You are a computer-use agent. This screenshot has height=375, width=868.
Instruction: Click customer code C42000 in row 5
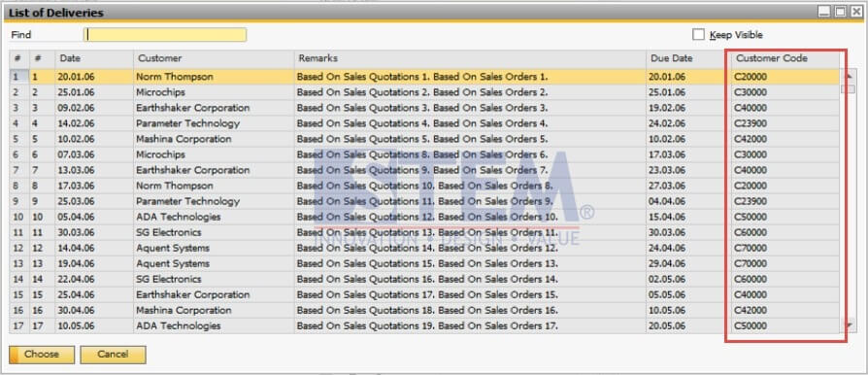pyautogui.click(x=751, y=139)
